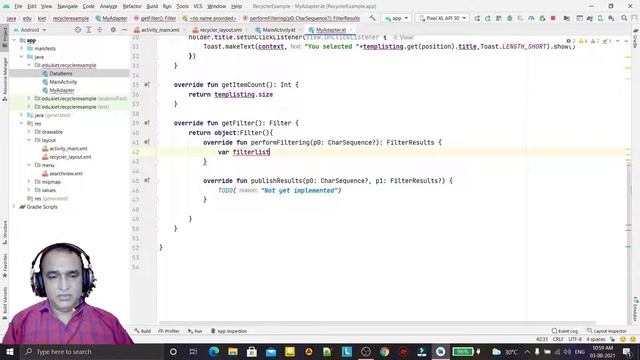Open the Layout Inspector
The image size is (640, 360).
point(607,331)
